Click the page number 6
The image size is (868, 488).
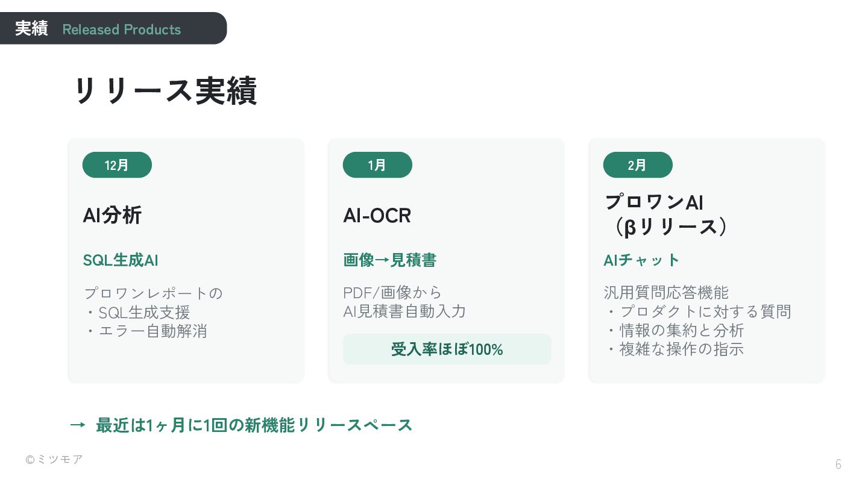838,465
